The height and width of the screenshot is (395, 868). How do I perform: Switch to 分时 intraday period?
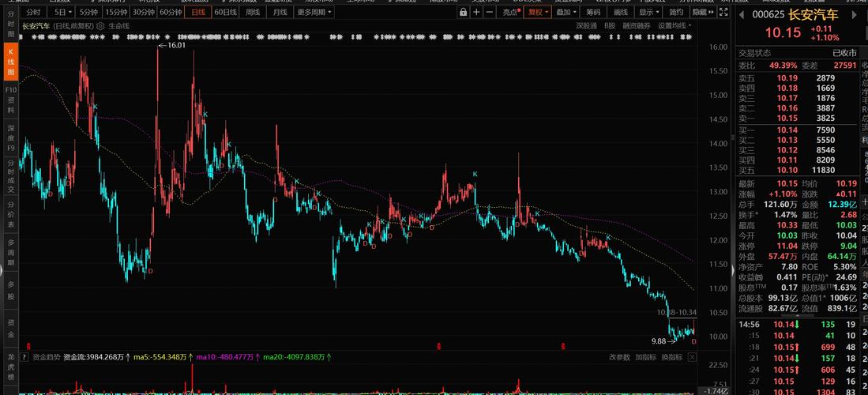point(33,12)
